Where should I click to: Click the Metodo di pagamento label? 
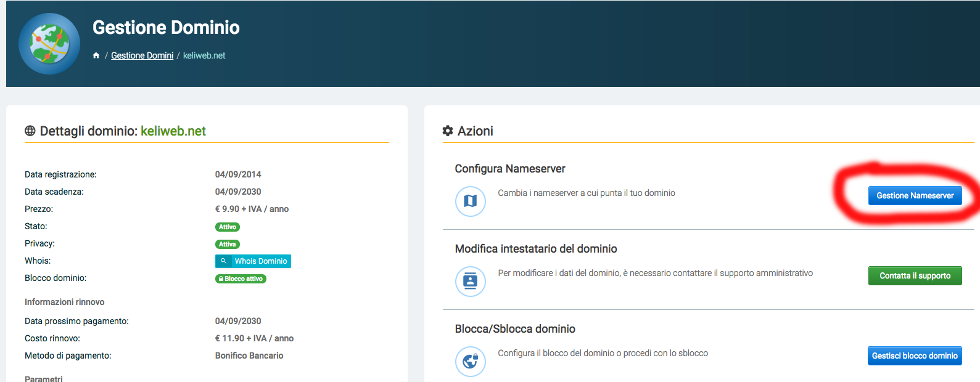(68, 356)
